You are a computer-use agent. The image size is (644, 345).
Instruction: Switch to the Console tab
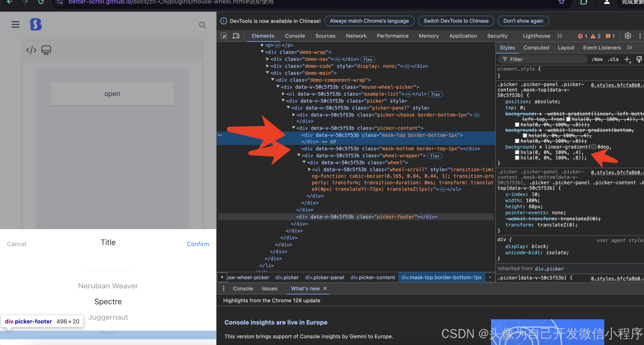click(x=295, y=36)
